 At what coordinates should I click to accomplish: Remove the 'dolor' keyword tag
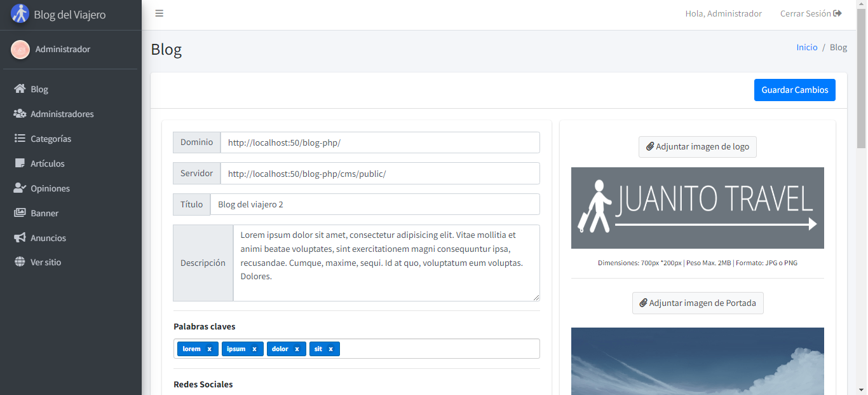(297, 349)
